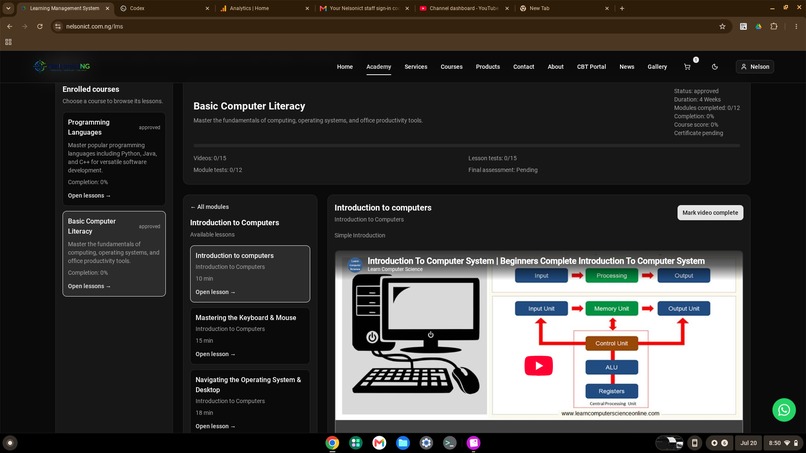Screen dimensions: 806x453
Task: Click the 'Module tests: 0/12' text
Action: coord(217,170)
